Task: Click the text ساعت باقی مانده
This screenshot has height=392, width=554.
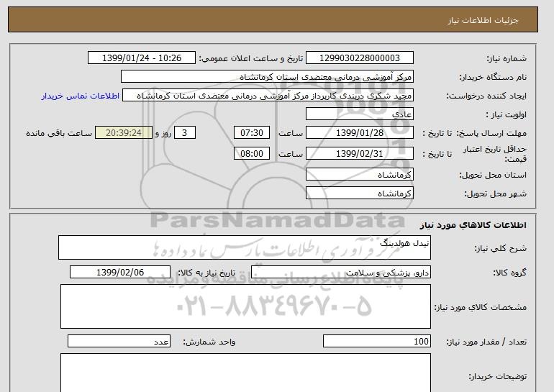Action: point(59,133)
